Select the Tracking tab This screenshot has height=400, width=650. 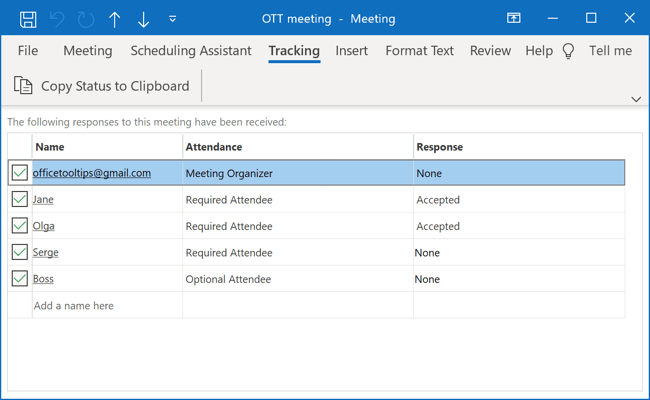[x=294, y=51]
